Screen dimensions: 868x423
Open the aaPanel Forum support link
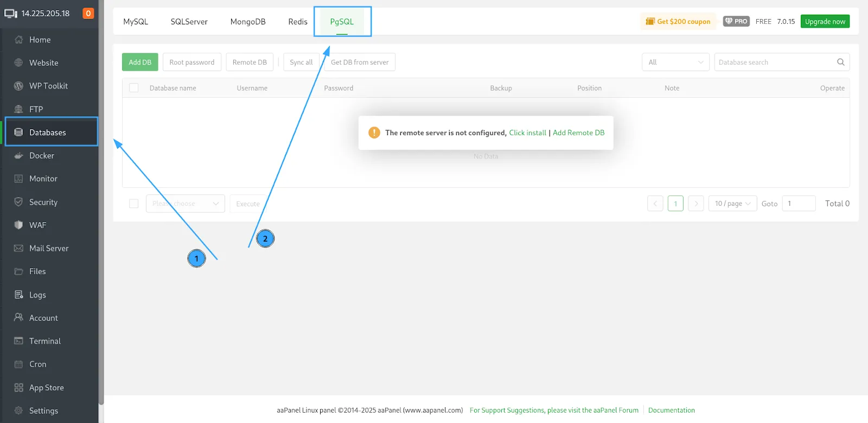pyautogui.click(x=554, y=410)
